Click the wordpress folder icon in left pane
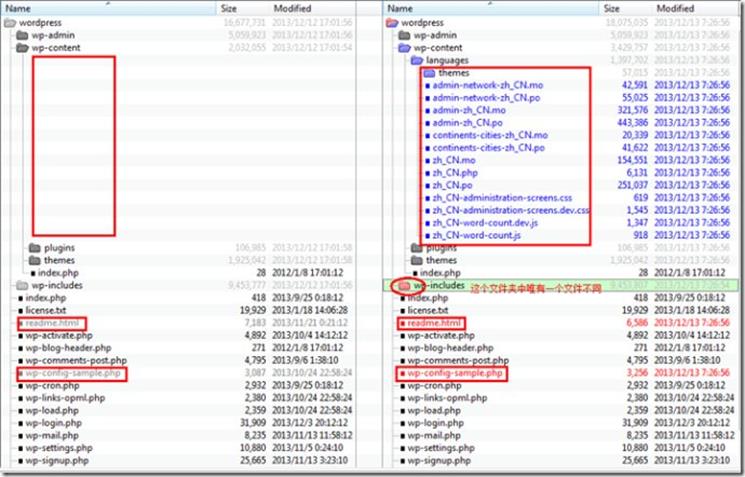 [12, 22]
